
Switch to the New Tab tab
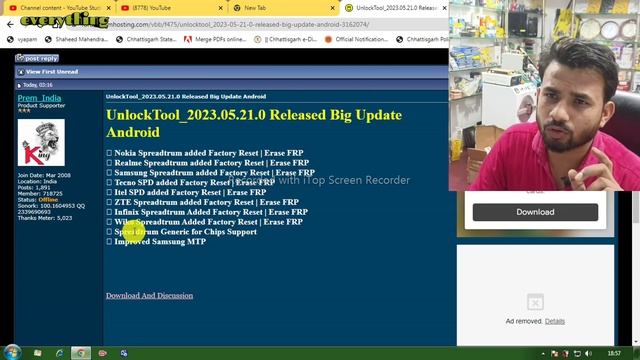point(284,8)
